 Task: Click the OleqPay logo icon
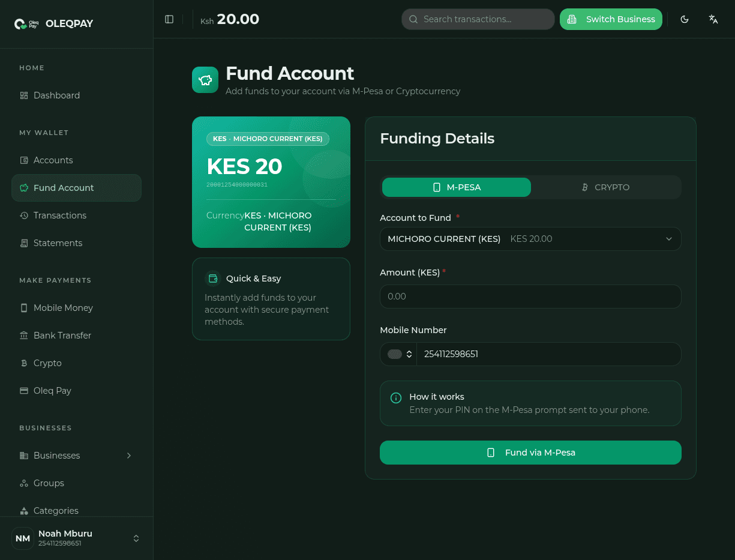coord(26,24)
